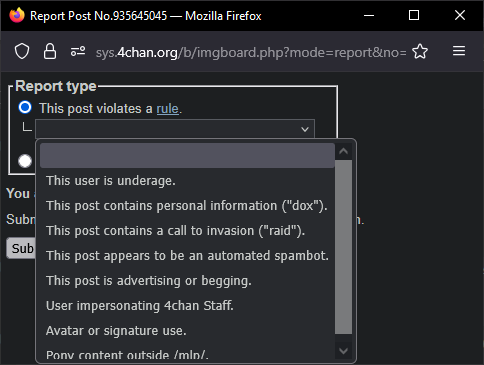Bookmark this page with the star icon

420,51
